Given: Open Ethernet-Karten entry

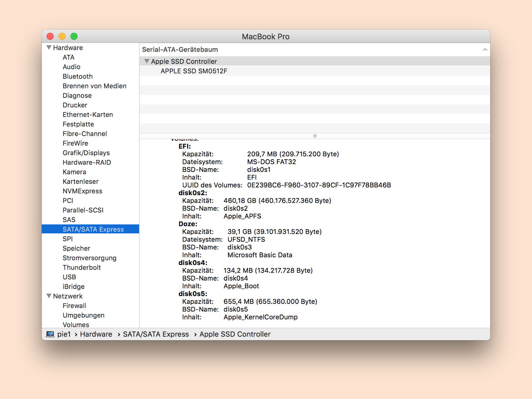Looking at the screenshot, I should click(x=88, y=115).
